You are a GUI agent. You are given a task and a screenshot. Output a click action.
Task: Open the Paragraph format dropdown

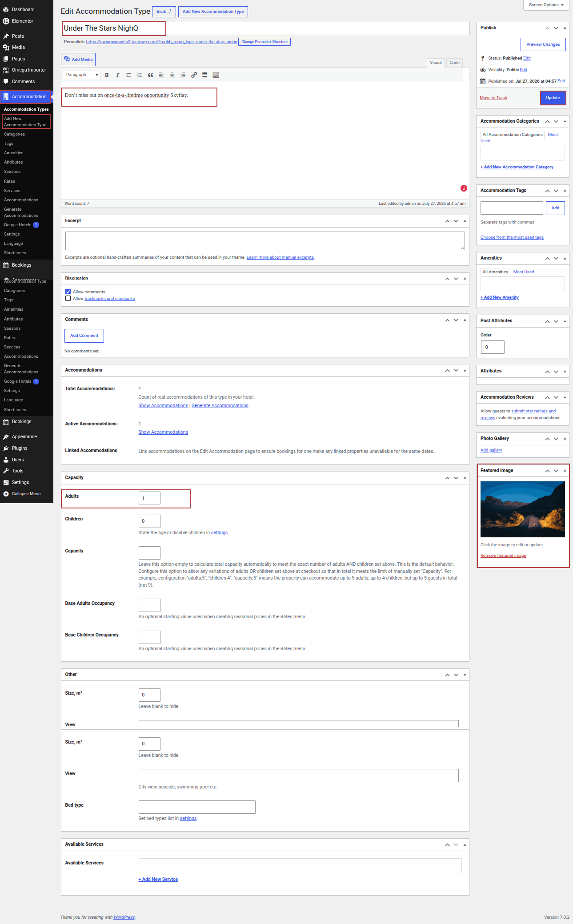82,75
